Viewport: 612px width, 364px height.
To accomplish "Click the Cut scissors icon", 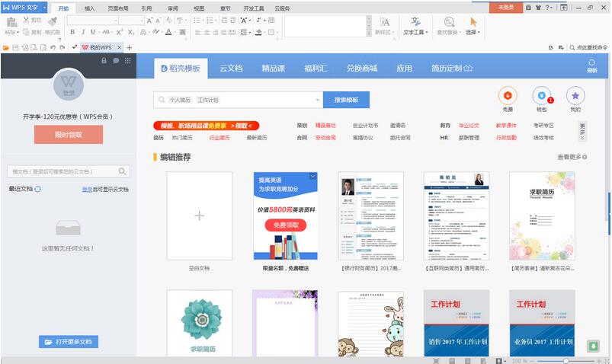I will pyautogui.click(x=27, y=20).
